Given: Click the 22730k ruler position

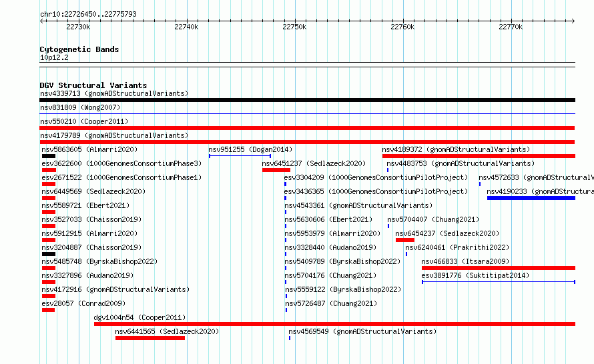Looking at the screenshot, I should point(78,27).
